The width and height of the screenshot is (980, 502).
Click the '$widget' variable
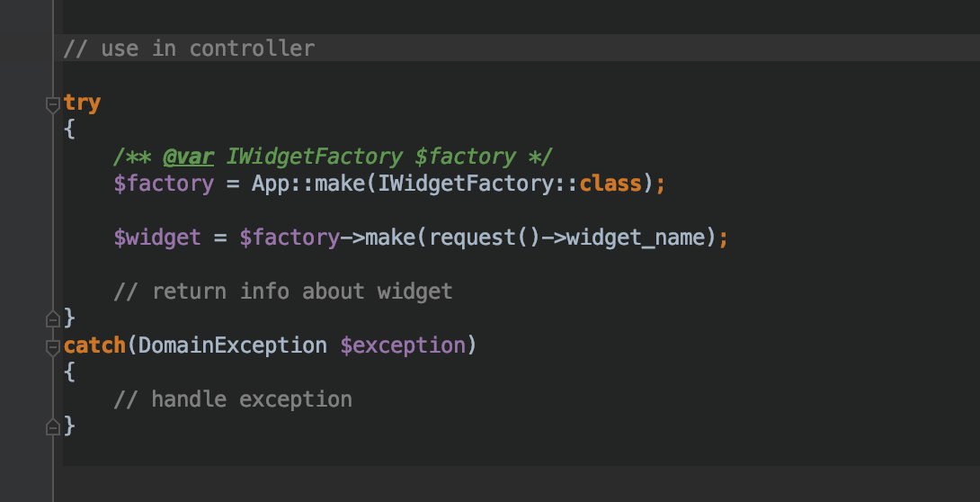point(157,238)
